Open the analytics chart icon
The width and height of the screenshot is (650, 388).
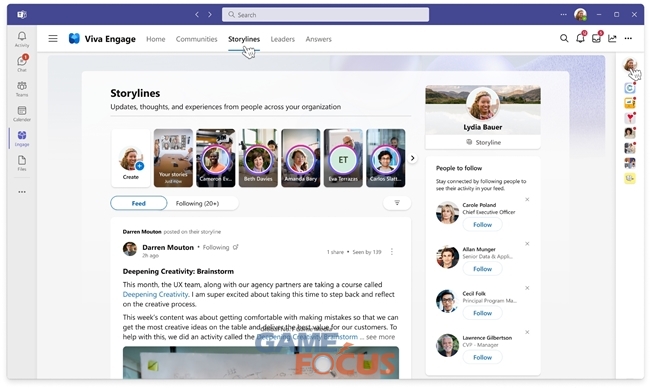(x=612, y=39)
